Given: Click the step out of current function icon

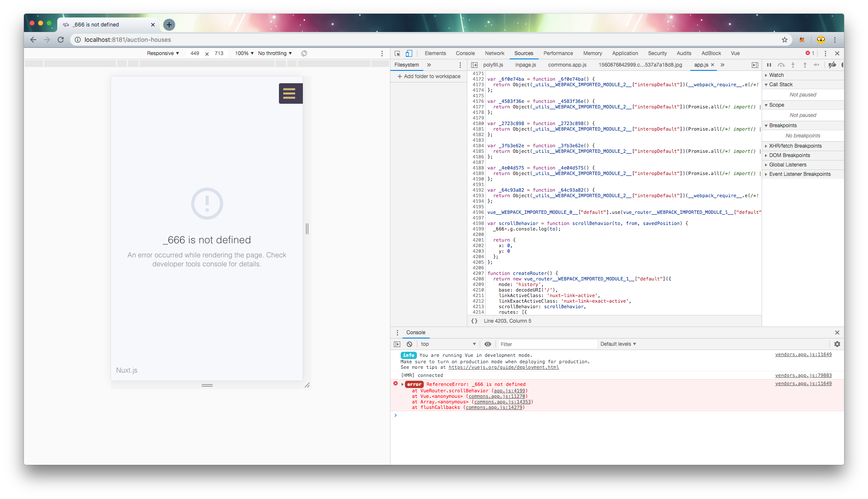Looking at the screenshot, I should [805, 65].
